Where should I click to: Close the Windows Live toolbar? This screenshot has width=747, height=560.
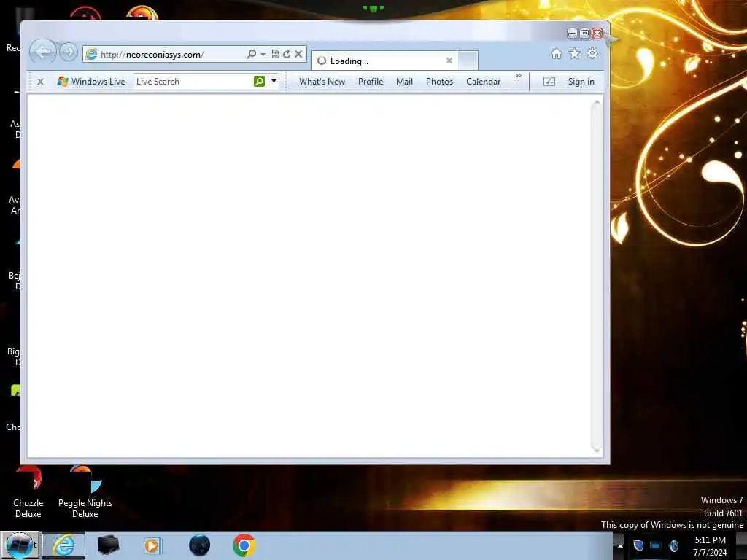(41, 82)
